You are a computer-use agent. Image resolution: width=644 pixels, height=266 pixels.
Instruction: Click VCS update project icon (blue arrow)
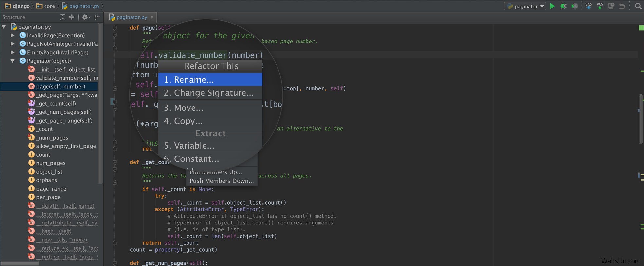[x=588, y=6]
